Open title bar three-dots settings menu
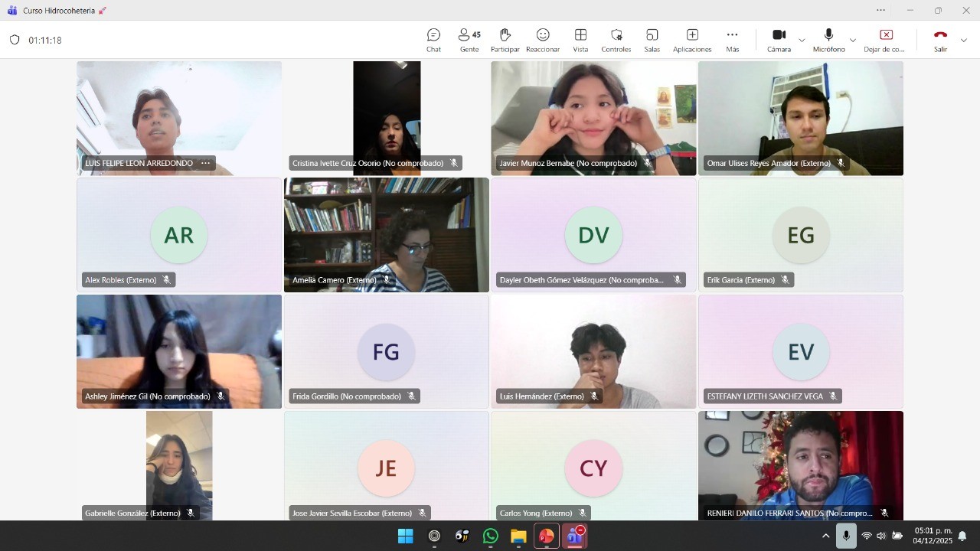This screenshot has width=980, height=551. point(880,10)
